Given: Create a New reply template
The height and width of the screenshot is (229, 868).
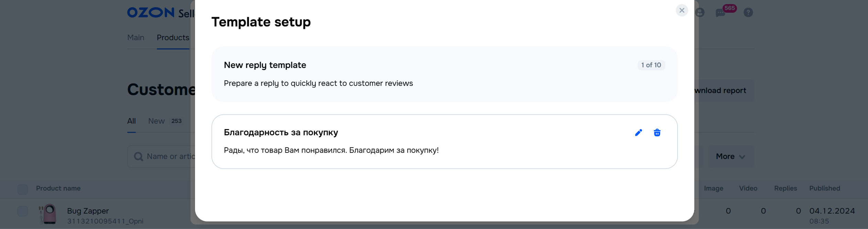Looking at the screenshot, I should click(444, 74).
